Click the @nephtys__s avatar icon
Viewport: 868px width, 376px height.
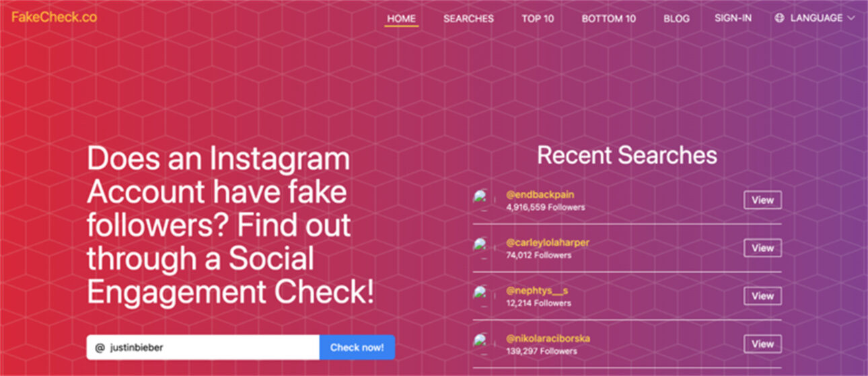[481, 295]
